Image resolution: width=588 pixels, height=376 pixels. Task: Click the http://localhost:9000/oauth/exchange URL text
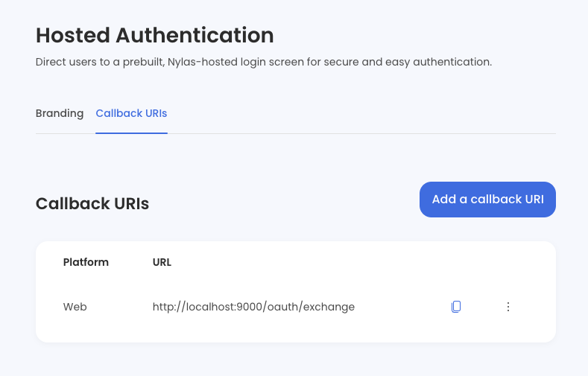[x=253, y=307]
